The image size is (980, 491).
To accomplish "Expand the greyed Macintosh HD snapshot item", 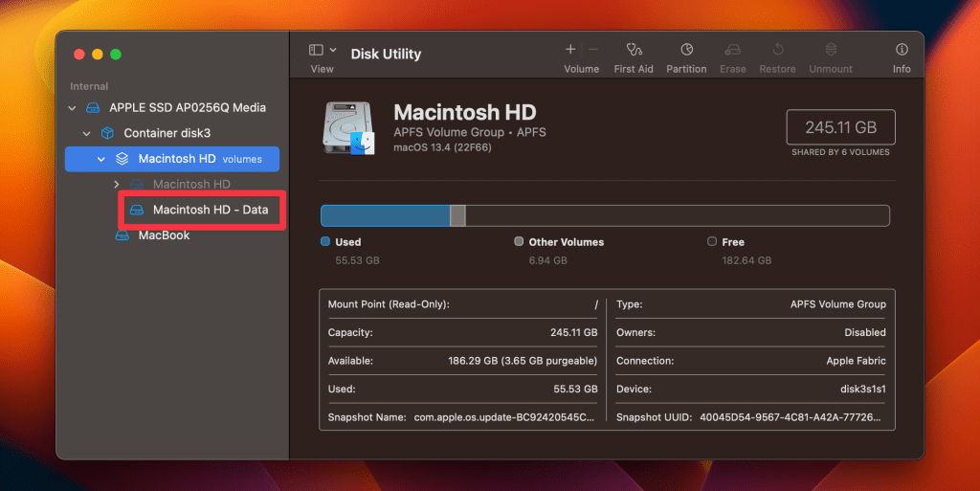I will point(117,184).
